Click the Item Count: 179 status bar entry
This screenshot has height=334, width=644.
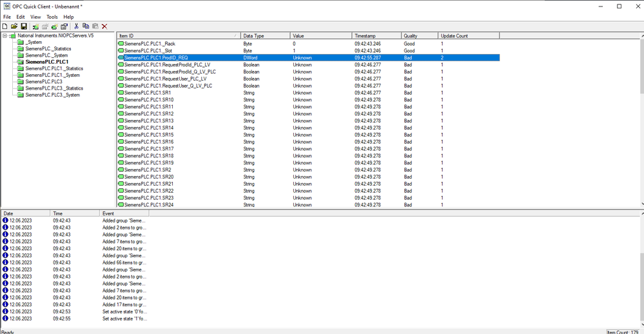pos(623,332)
